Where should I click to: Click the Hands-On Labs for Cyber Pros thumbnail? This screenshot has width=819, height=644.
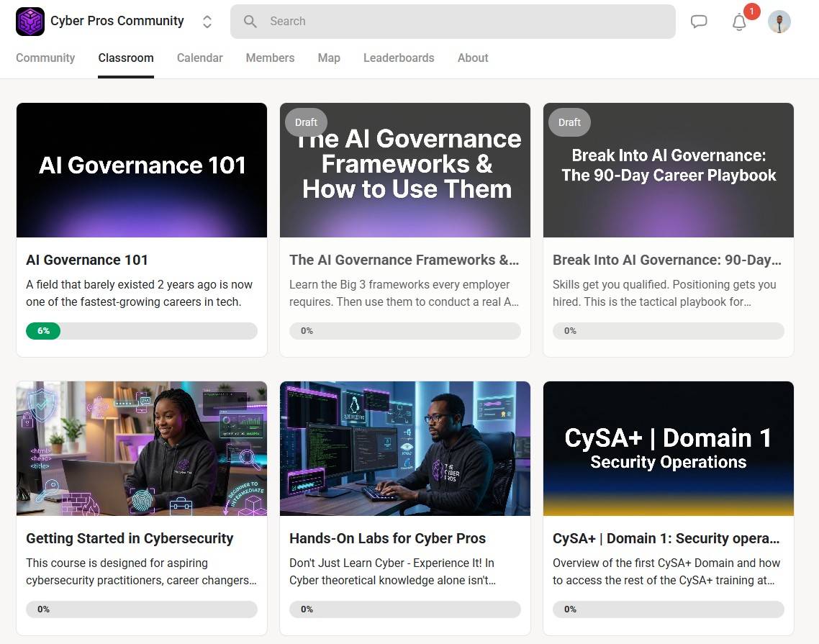[x=405, y=448]
